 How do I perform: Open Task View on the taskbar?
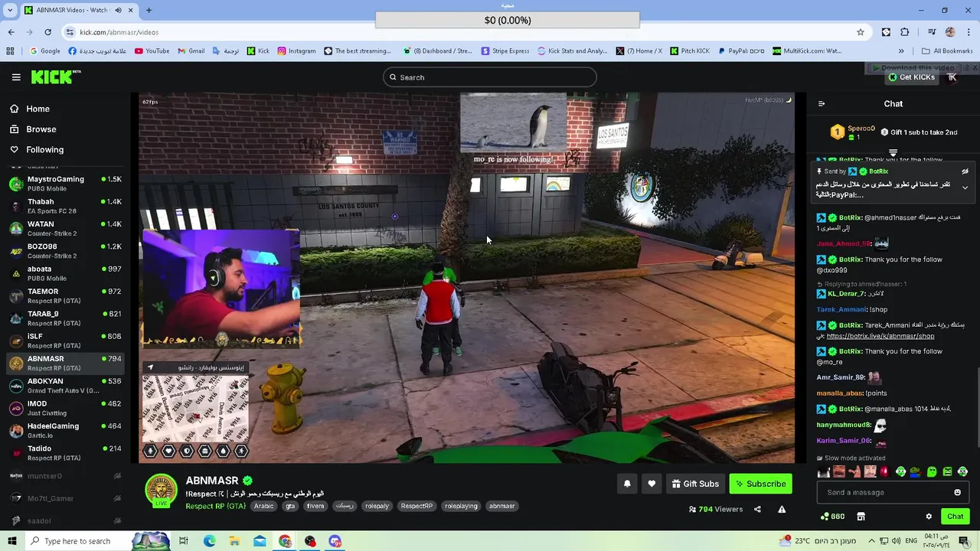(x=184, y=541)
